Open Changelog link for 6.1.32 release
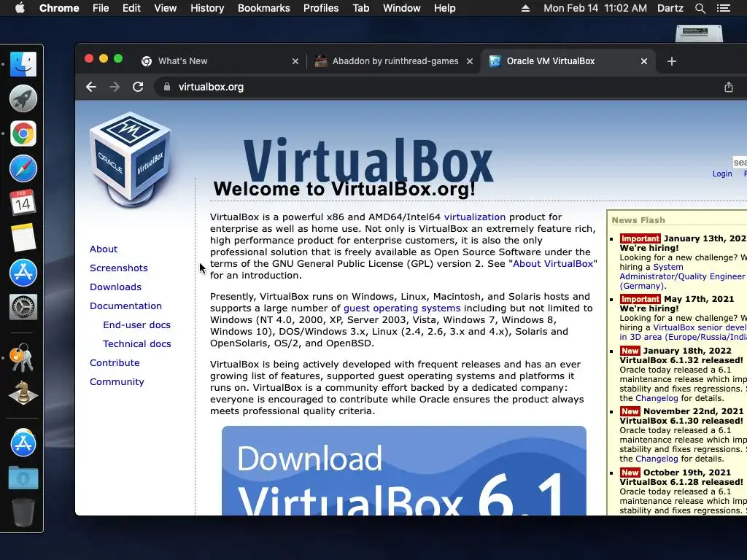 pos(657,399)
